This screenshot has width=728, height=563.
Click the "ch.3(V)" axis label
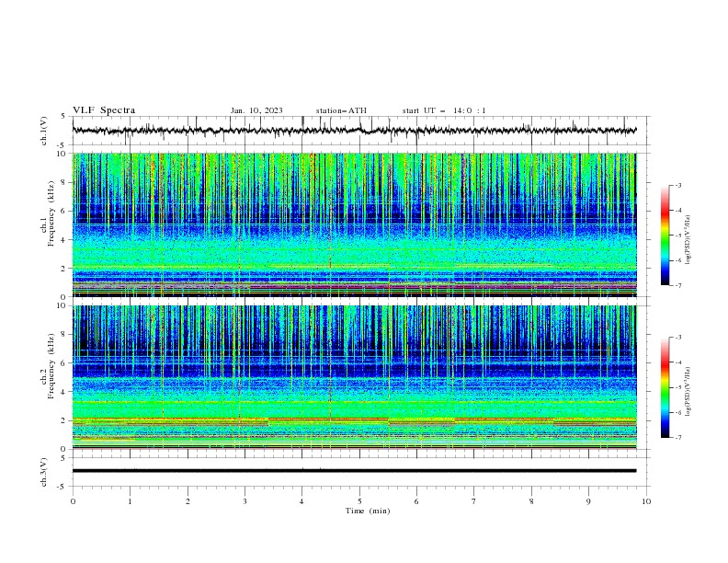[44, 472]
